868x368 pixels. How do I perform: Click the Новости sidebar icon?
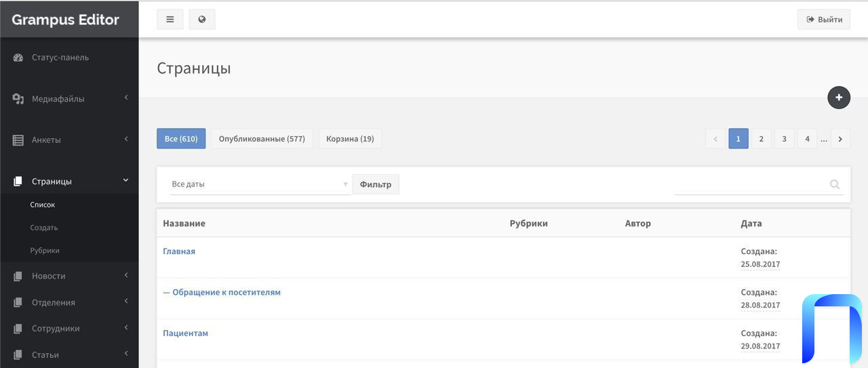(18, 277)
